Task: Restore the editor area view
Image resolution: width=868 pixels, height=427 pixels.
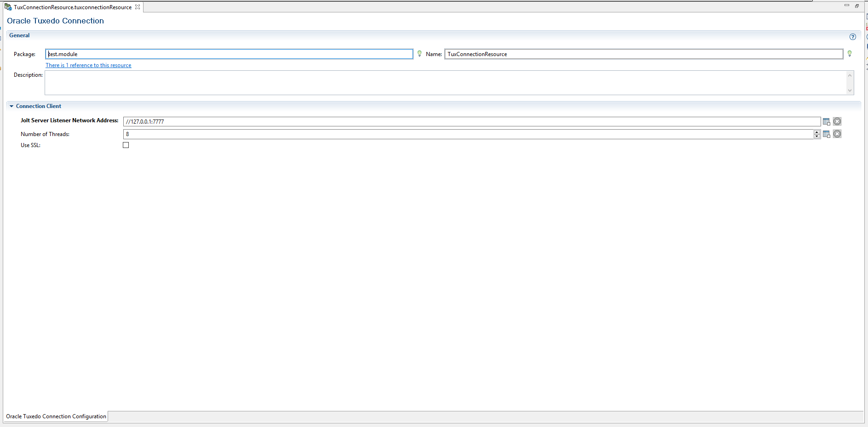Action: click(857, 6)
